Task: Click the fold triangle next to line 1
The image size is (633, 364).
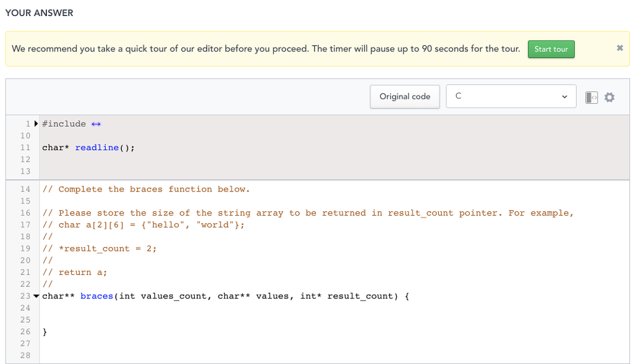Action: tap(36, 123)
